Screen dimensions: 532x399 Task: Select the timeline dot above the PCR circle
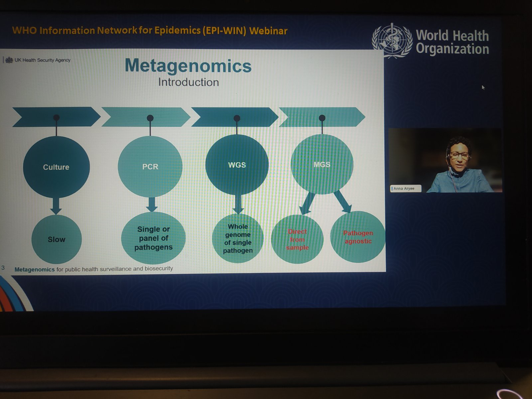(x=150, y=118)
